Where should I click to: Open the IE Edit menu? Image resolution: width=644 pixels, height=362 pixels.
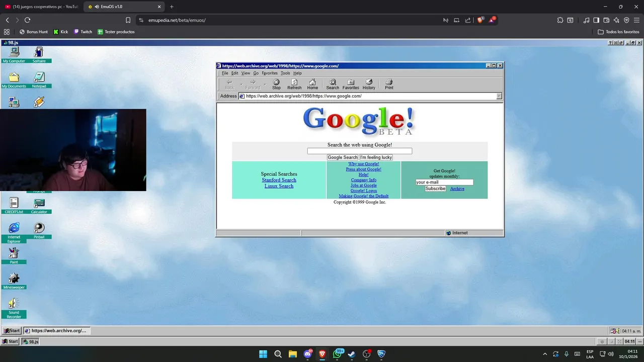pyautogui.click(x=234, y=73)
